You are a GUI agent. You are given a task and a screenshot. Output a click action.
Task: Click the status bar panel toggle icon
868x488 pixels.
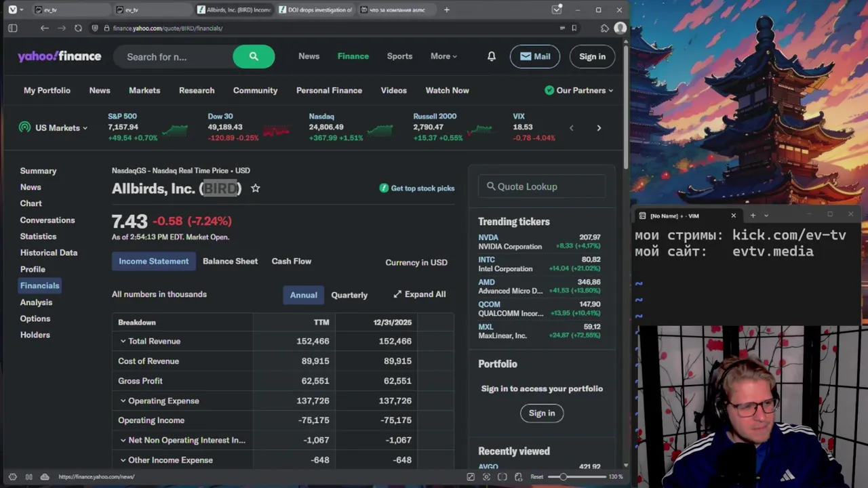pyautogui.click(x=28, y=476)
